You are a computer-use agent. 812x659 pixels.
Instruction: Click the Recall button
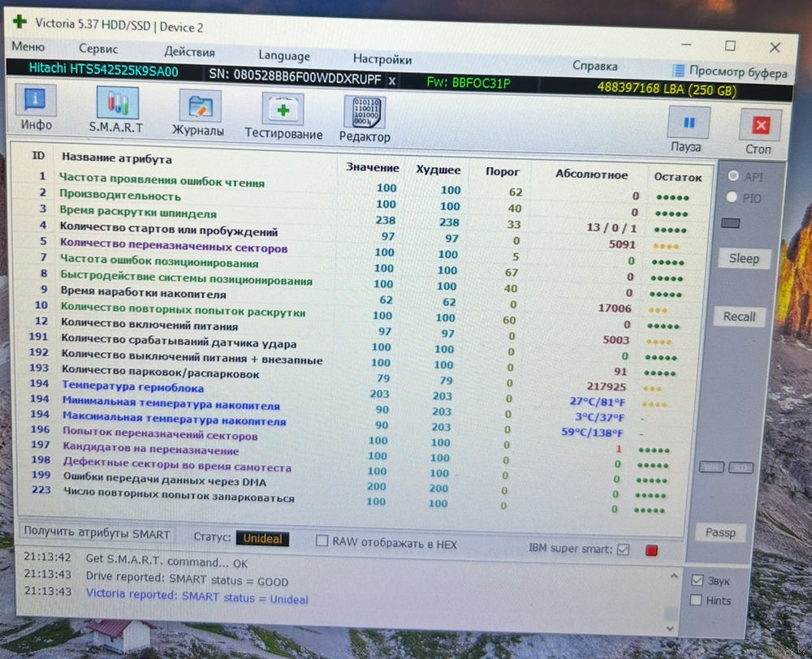click(739, 317)
